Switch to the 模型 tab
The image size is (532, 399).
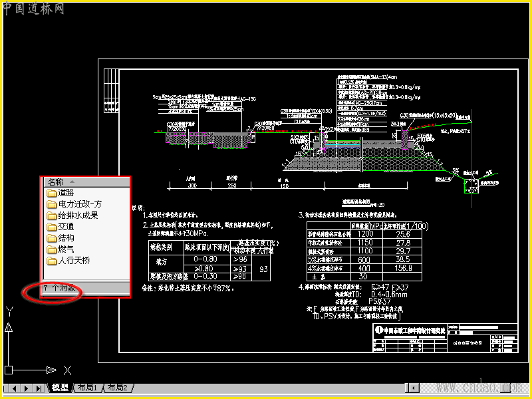pos(61,388)
